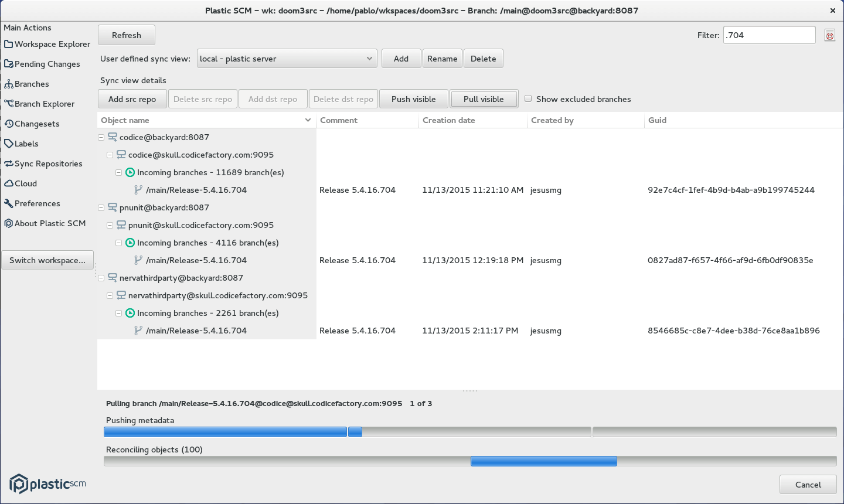844x504 pixels.
Task: Switch to Branch Explorer
Action: (39, 104)
